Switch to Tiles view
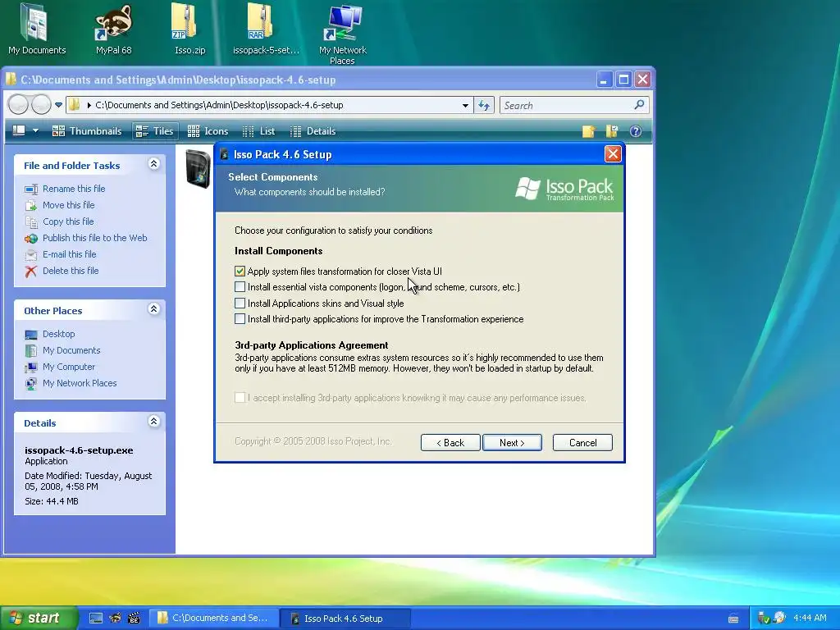Image resolution: width=840 pixels, height=630 pixels. click(155, 131)
